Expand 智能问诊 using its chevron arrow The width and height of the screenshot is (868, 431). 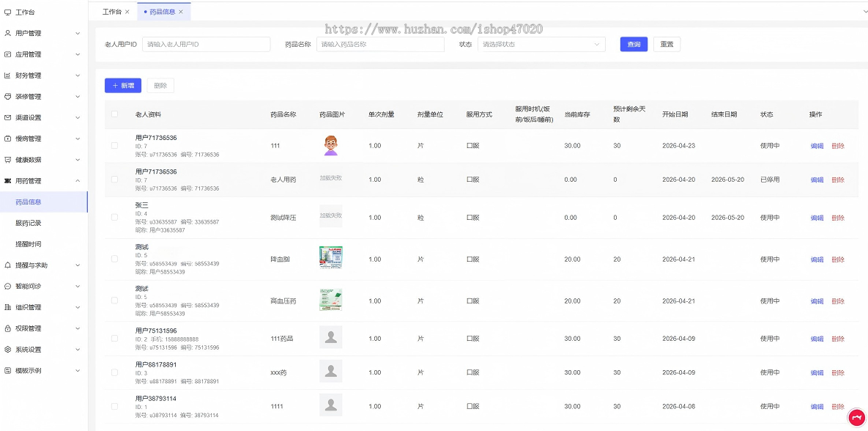coord(78,287)
